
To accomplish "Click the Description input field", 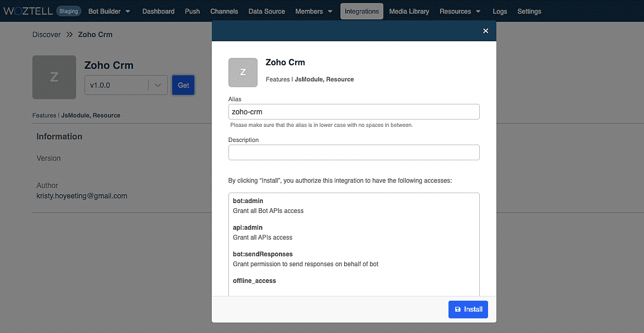I will [x=354, y=152].
